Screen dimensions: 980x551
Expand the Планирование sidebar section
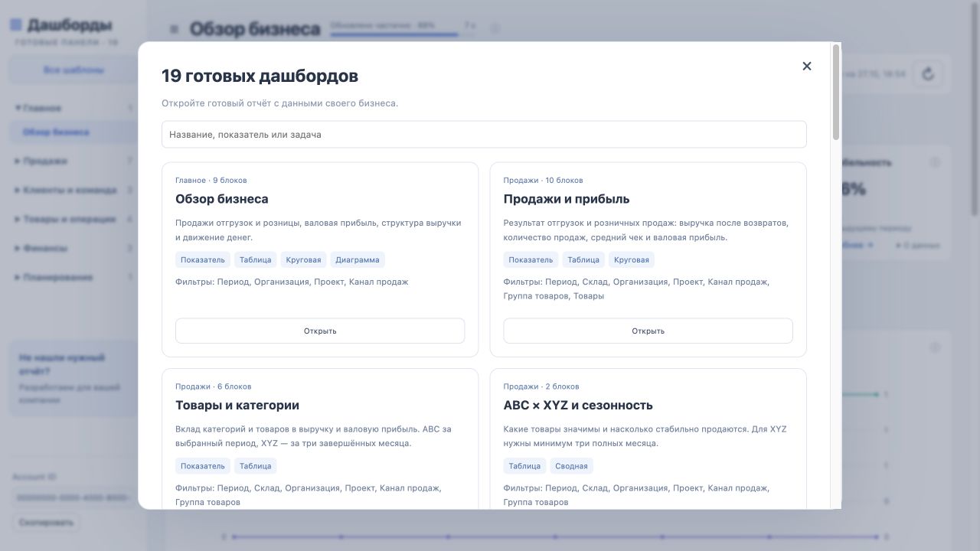click(73, 278)
